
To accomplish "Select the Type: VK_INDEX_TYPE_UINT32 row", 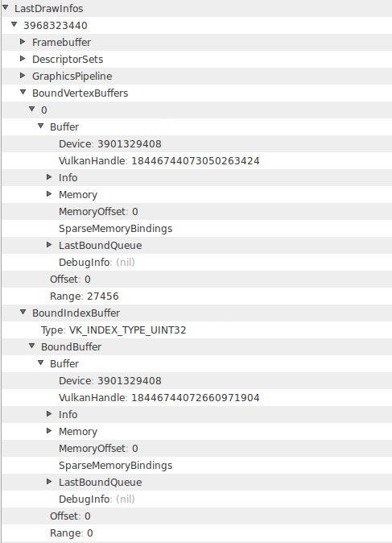I will tap(196, 330).
